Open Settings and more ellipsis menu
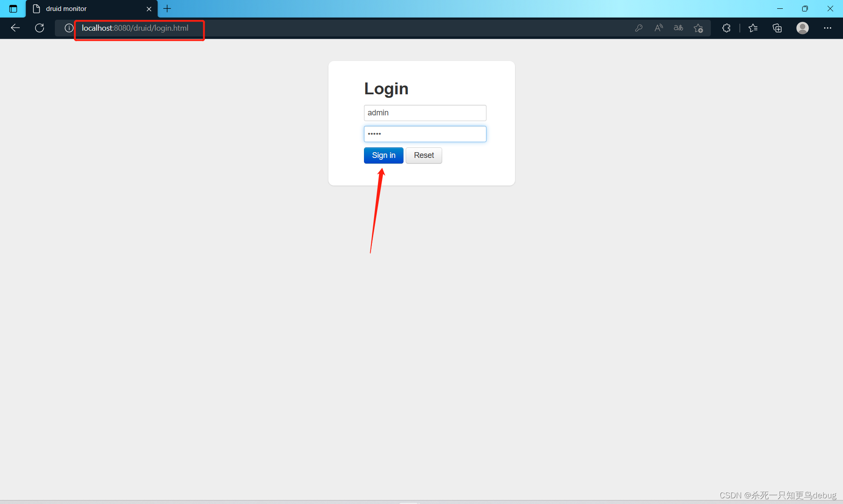843x504 pixels. [828, 28]
